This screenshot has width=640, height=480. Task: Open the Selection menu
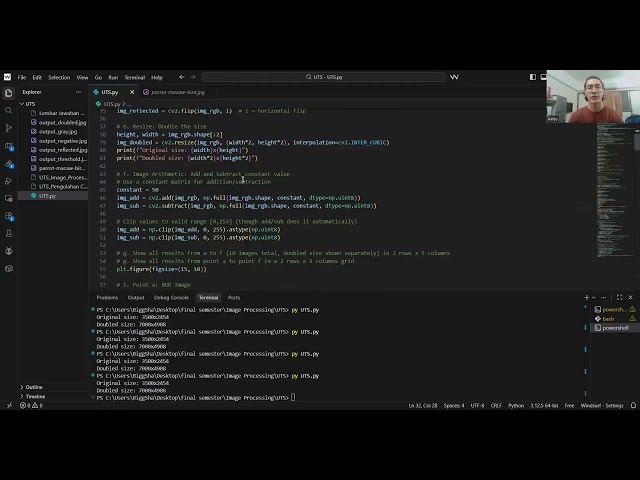tap(59, 77)
